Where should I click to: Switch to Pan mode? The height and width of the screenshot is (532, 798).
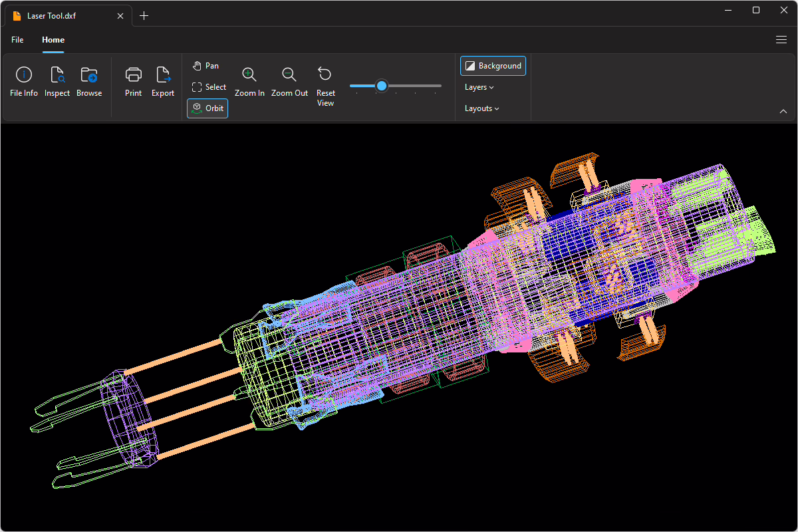[205, 66]
